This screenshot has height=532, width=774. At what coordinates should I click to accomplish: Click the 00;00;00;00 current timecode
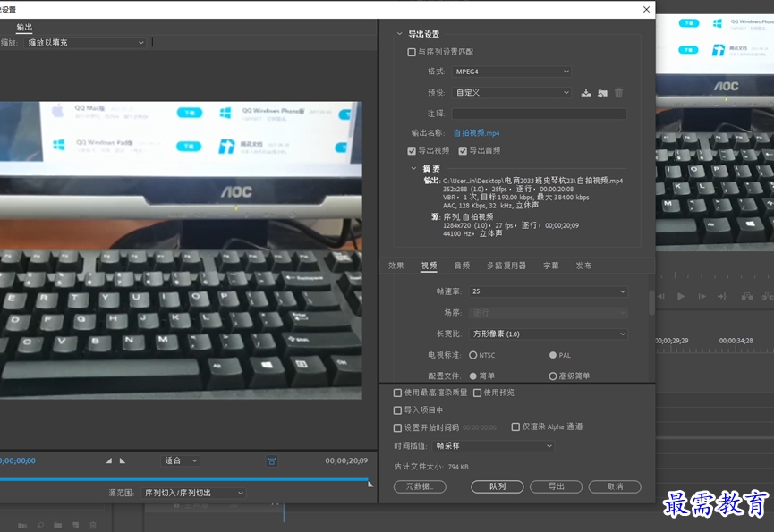[x=18, y=460]
